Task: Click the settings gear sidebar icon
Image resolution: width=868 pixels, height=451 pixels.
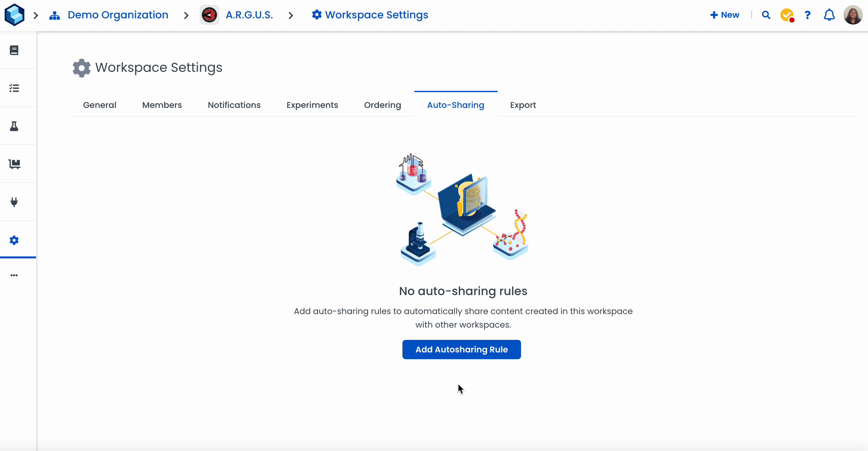Action: (14, 240)
